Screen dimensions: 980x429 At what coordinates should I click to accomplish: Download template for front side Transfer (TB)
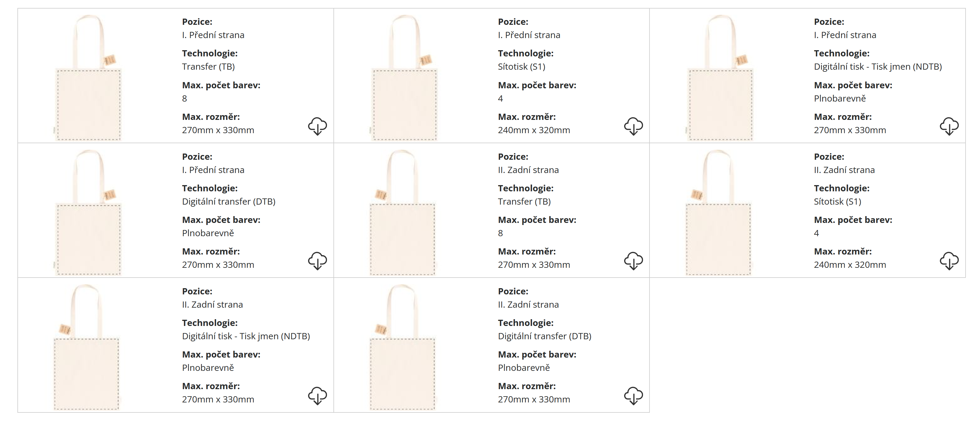click(x=317, y=126)
